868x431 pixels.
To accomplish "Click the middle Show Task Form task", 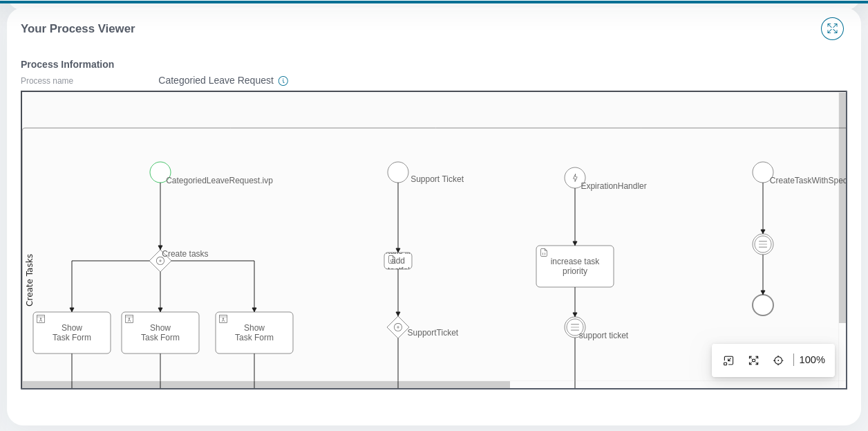I will pos(160,333).
